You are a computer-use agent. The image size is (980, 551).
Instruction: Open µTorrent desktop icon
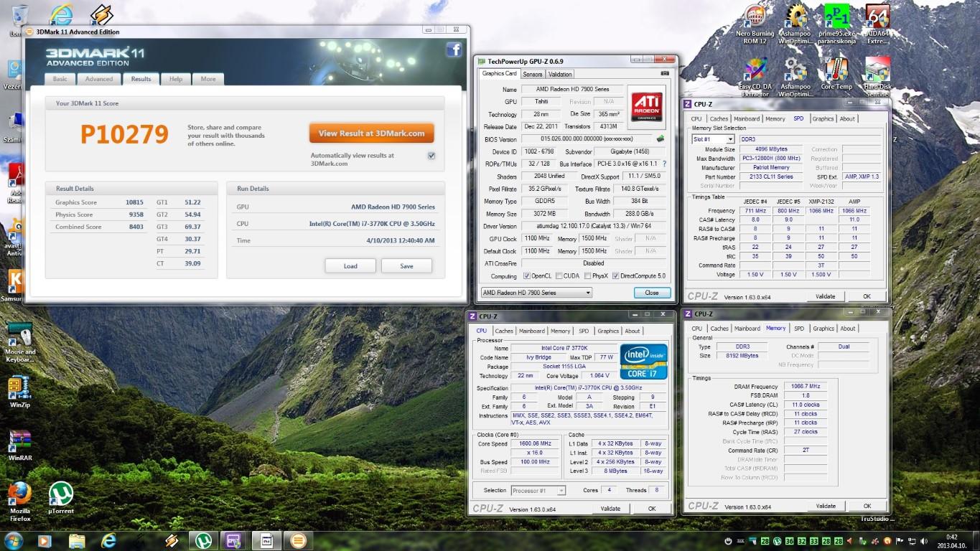61,498
